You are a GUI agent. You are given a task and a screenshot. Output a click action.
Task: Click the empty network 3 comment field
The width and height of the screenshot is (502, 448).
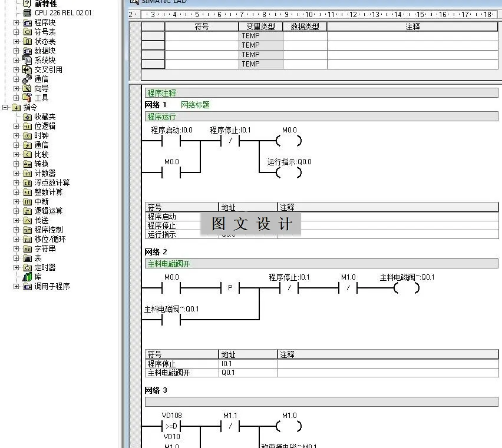pyautogui.click(x=322, y=402)
